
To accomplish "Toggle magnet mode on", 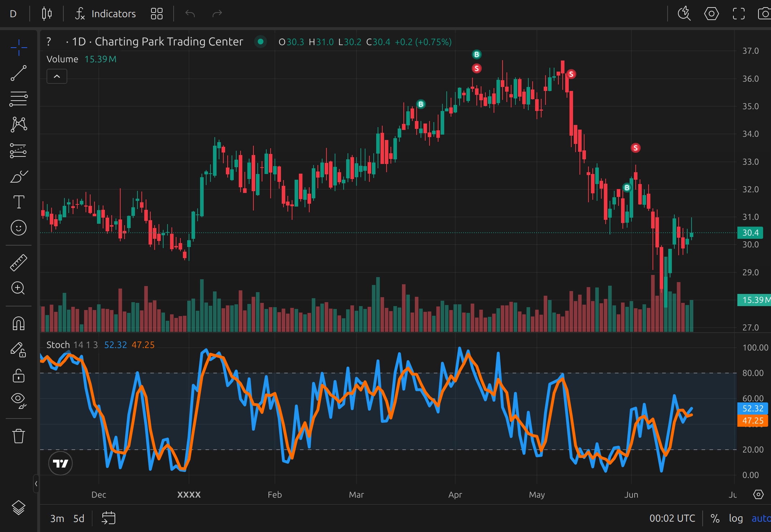I will [x=19, y=324].
